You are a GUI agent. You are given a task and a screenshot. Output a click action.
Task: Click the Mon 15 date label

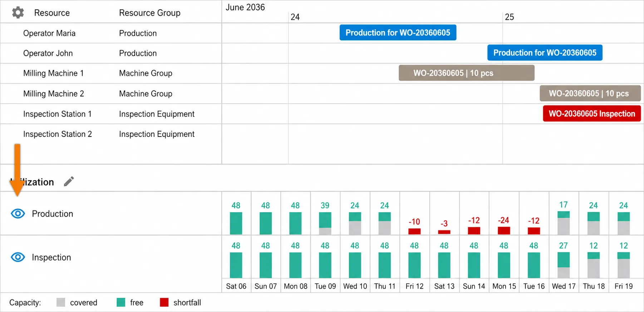pos(504,286)
